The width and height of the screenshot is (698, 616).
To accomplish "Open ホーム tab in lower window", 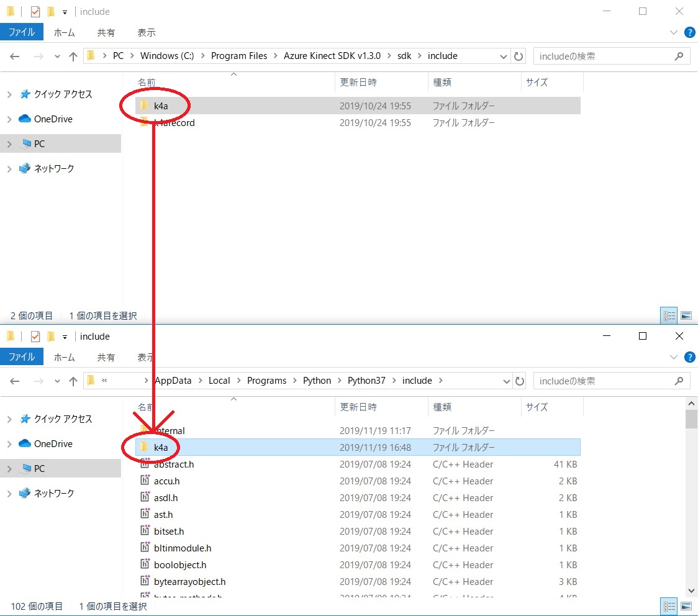I will coord(65,357).
